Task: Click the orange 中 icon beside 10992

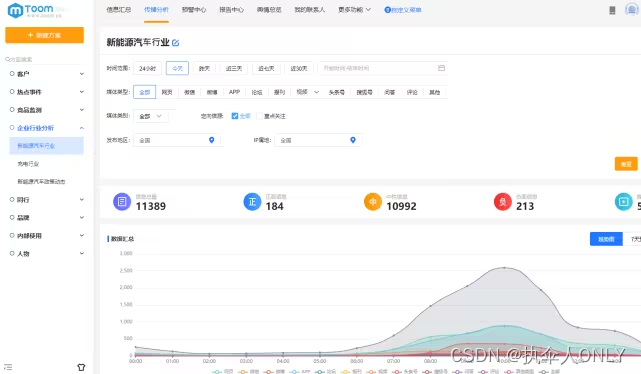Action: coord(373,202)
